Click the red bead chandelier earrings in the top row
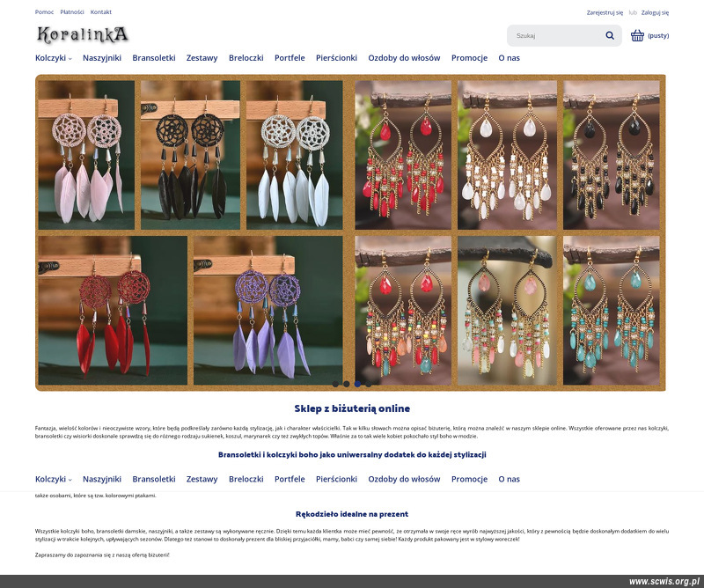The width and height of the screenshot is (704, 588). click(x=403, y=155)
